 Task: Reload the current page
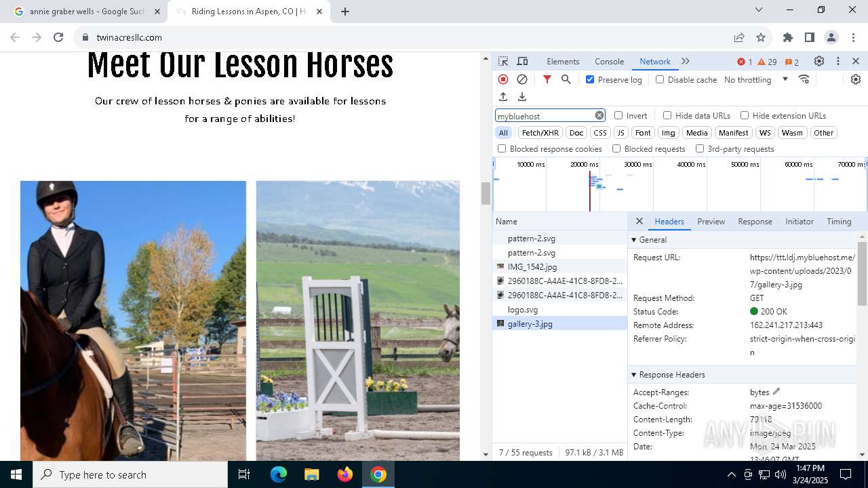pyautogui.click(x=58, y=37)
